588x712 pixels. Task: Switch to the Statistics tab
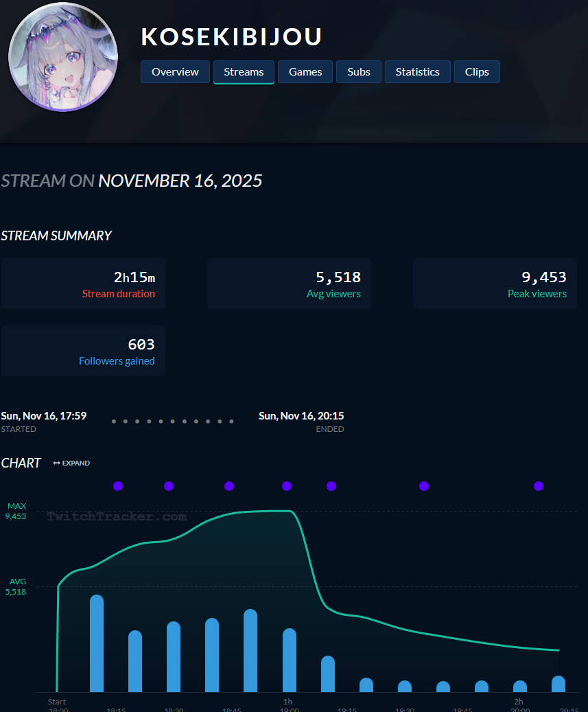point(417,71)
